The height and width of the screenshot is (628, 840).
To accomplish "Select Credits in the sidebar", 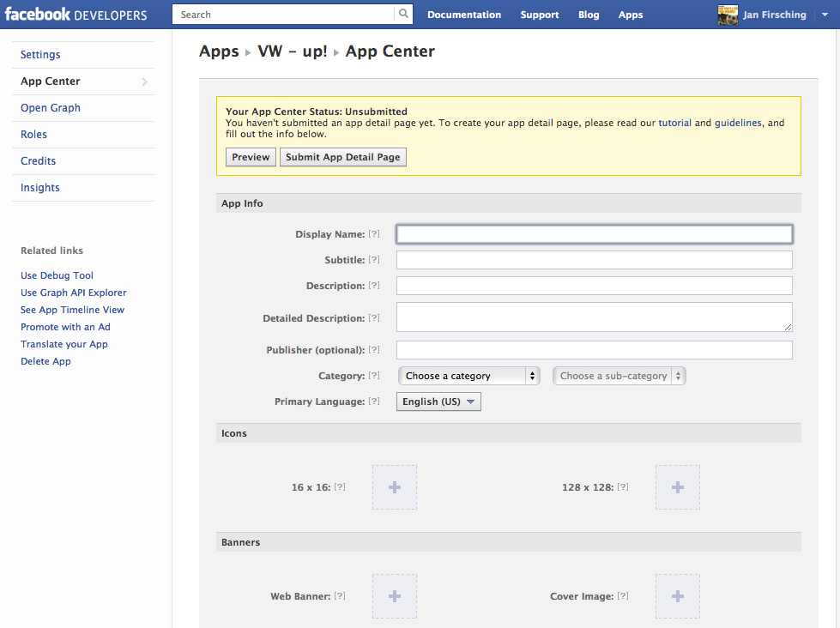I will click(83, 161).
